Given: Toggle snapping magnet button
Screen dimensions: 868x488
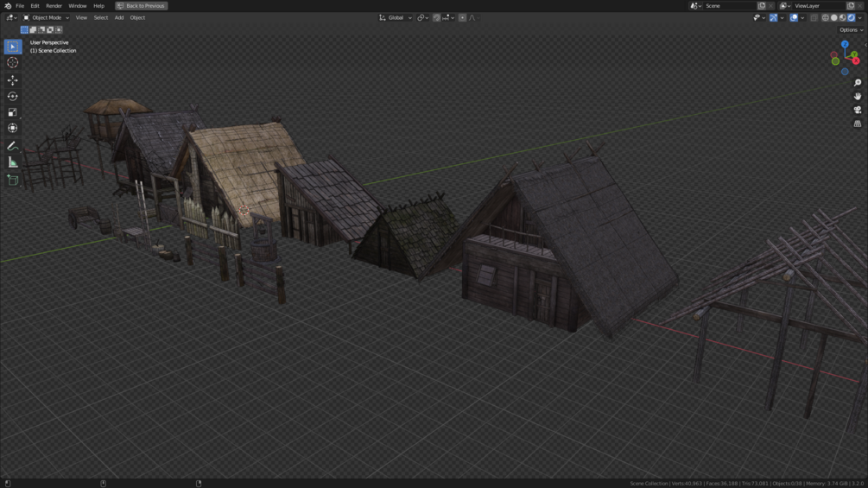Looking at the screenshot, I should [x=437, y=17].
